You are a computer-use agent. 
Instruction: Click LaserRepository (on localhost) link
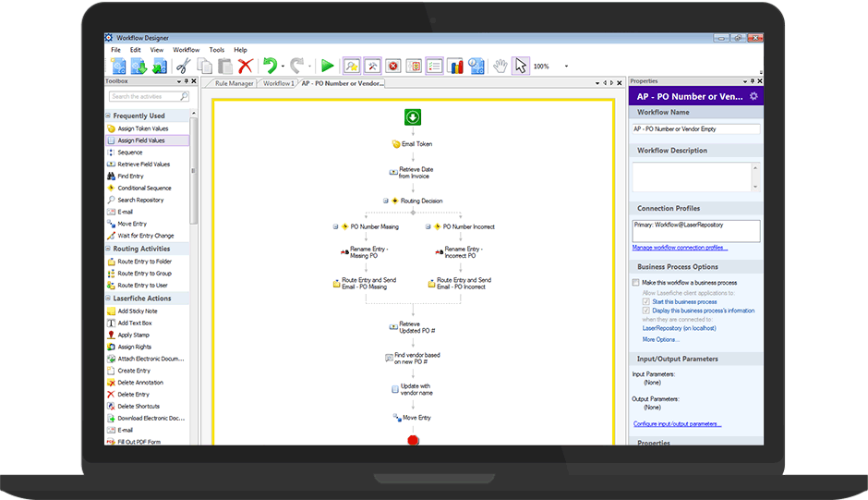point(680,328)
